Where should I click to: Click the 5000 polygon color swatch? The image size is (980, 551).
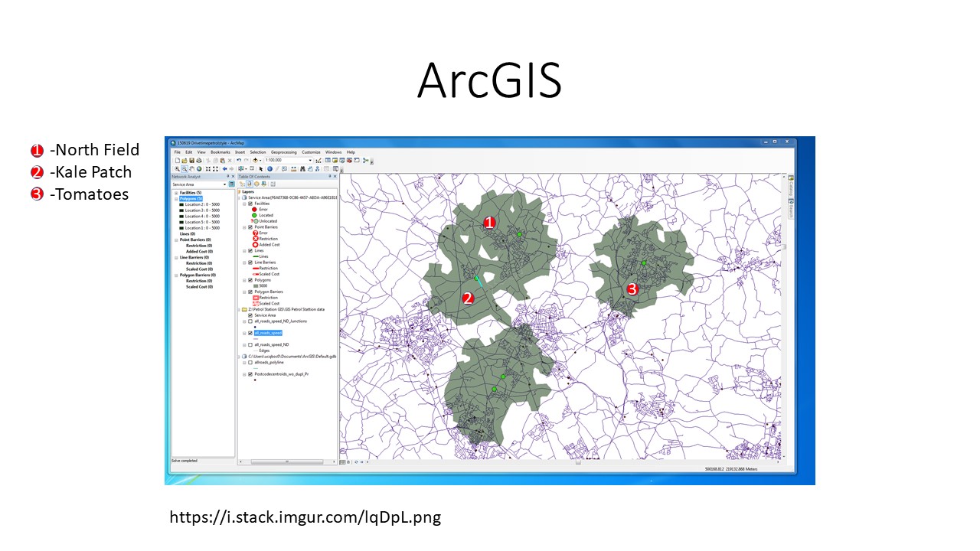point(256,285)
